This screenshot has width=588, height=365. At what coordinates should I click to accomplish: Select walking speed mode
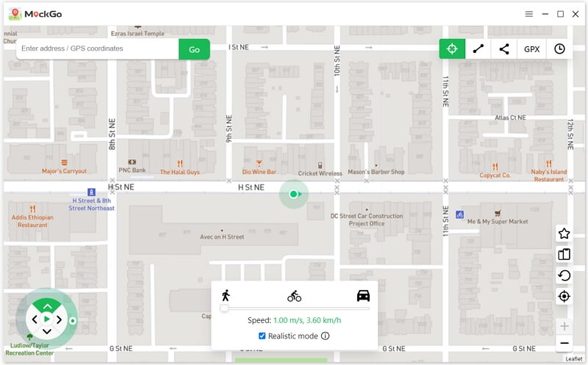click(x=225, y=295)
